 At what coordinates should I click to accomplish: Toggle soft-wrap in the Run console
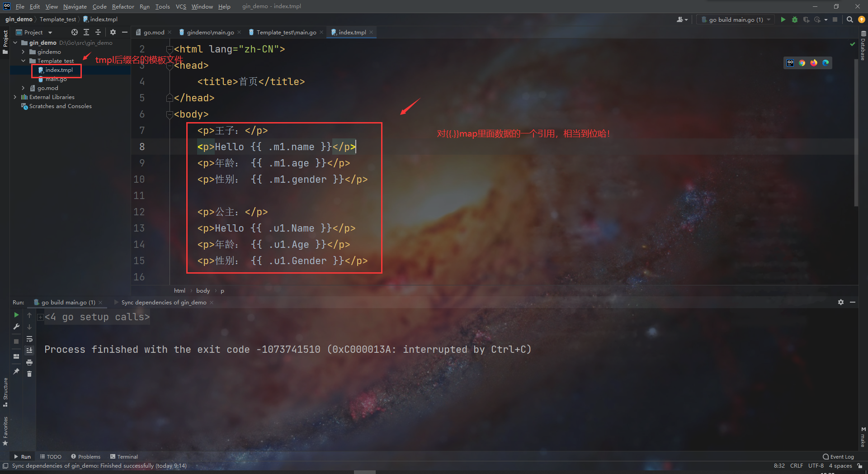pos(30,339)
